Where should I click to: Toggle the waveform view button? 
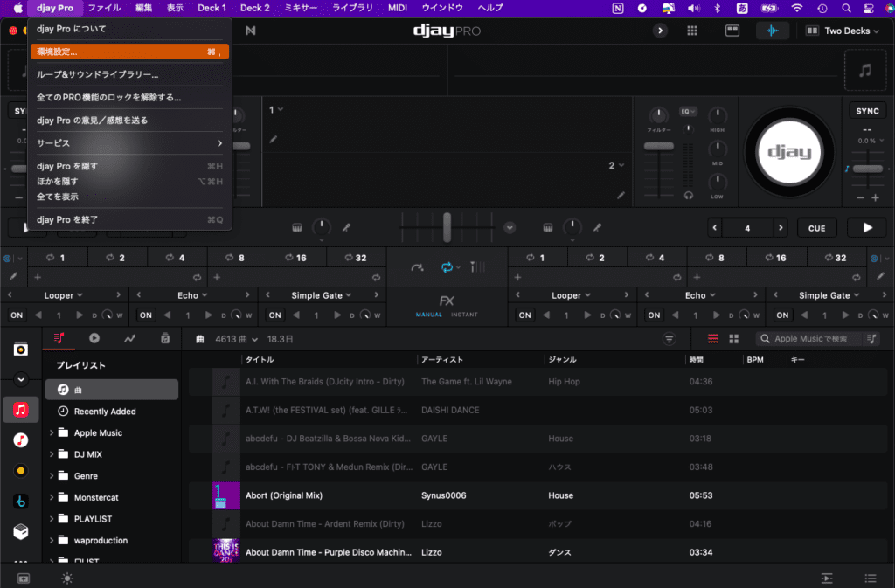[773, 31]
